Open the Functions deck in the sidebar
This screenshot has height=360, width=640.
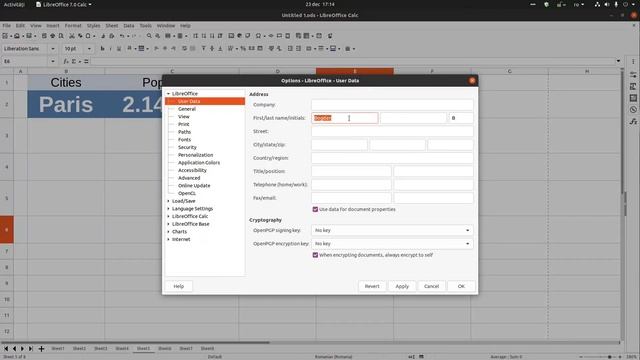tap(633, 121)
